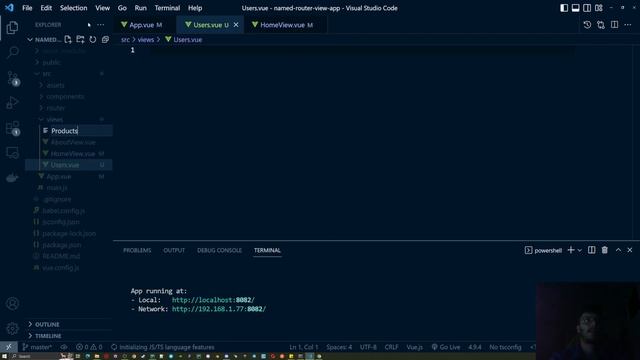640x360 pixels.
Task: Open the Manage gear icon
Action: pos(12,328)
